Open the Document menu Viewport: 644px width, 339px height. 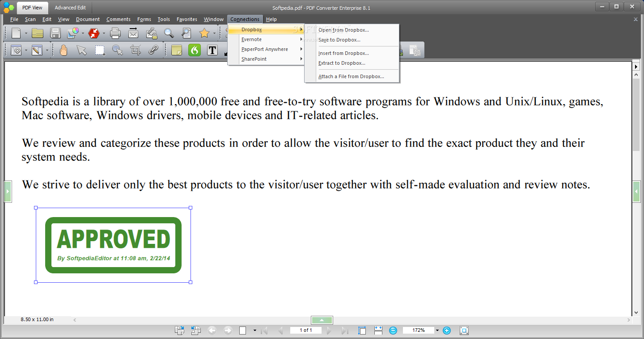pyautogui.click(x=88, y=19)
